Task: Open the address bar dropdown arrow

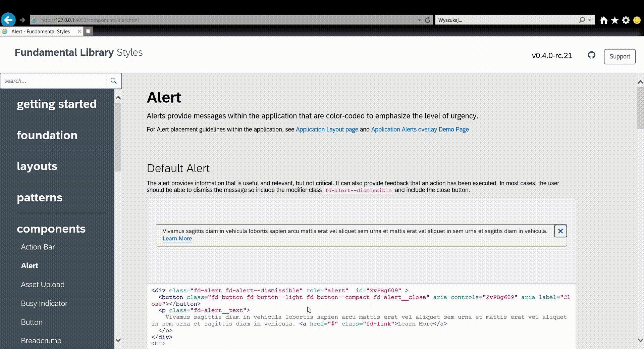Action: point(419,20)
